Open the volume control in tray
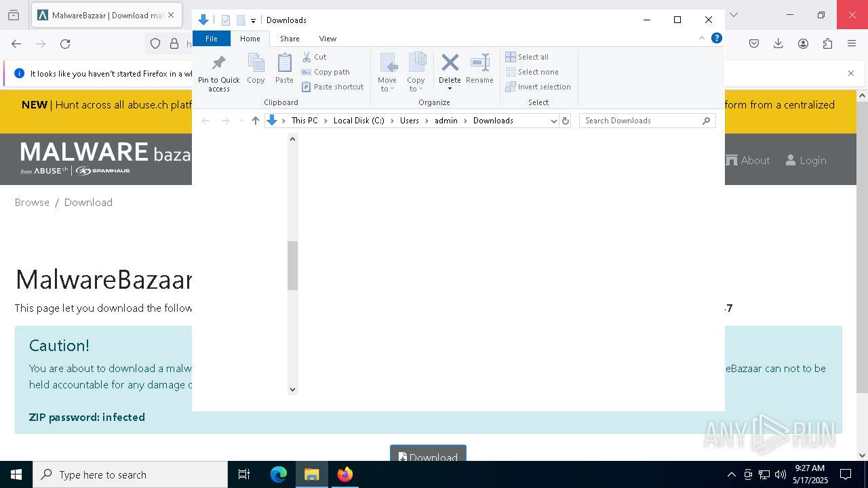The height and width of the screenshot is (488, 868). (781, 474)
